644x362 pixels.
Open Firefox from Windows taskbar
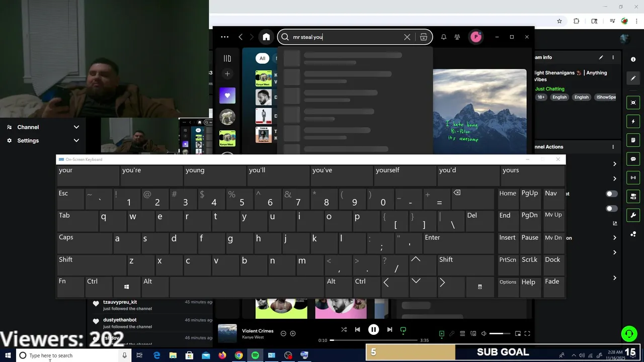coord(222,355)
